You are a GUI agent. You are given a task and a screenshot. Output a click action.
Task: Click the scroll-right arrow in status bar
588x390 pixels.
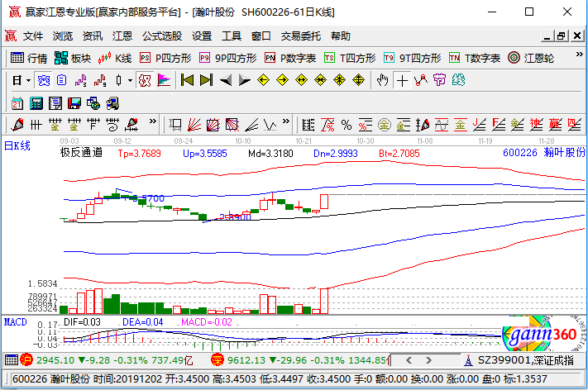[428, 360]
